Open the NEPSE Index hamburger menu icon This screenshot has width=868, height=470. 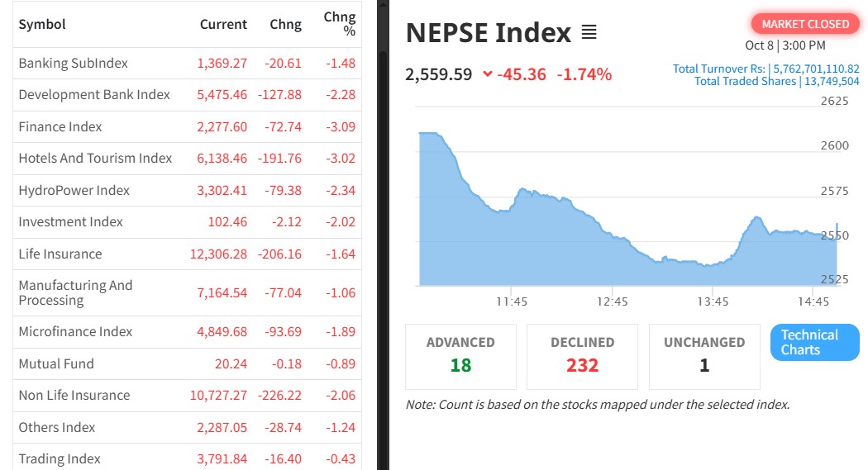[589, 33]
